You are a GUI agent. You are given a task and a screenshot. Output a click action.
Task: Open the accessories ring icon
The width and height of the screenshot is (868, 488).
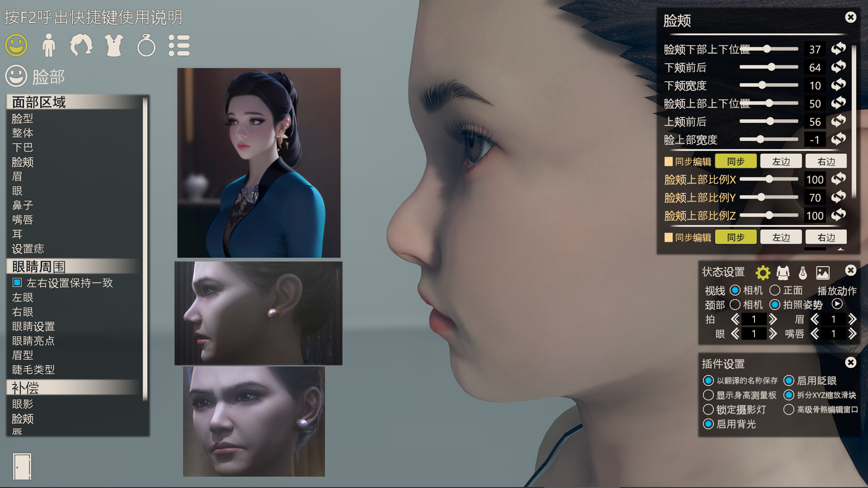tap(146, 46)
